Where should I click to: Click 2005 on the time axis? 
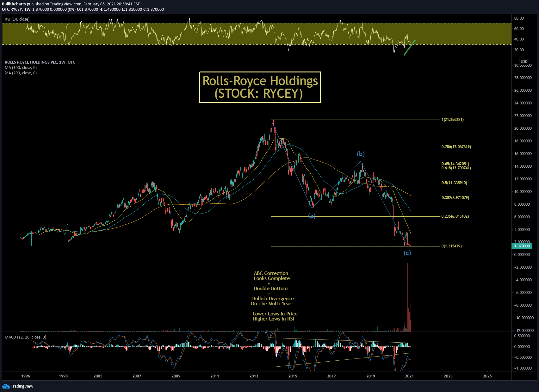[98, 376]
